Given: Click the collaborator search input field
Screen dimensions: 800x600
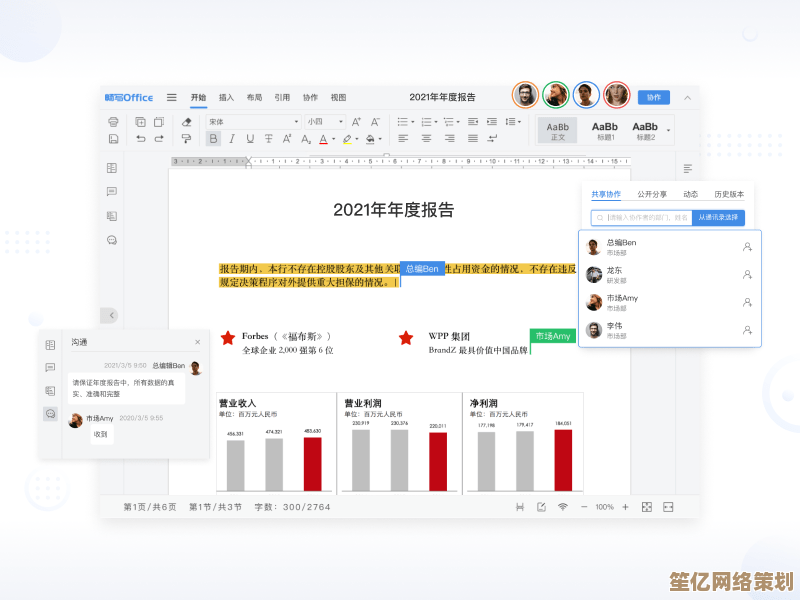Looking at the screenshot, I should [642, 217].
